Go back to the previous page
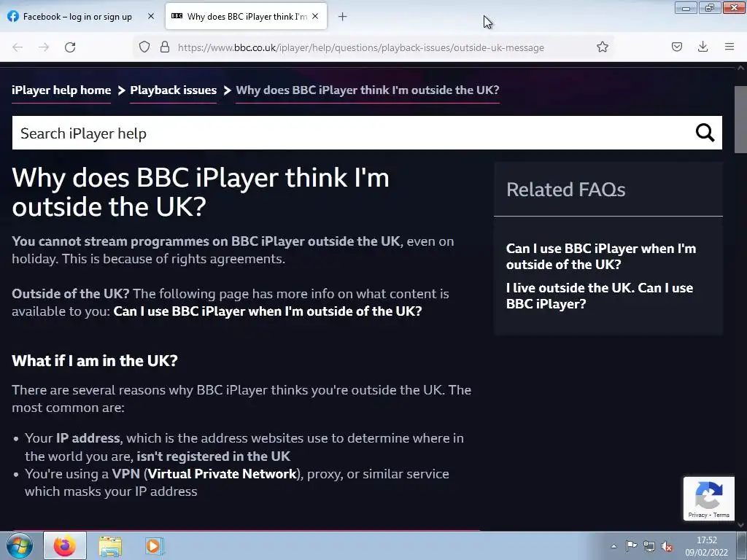The width and height of the screenshot is (747, 560). pyautogui.click(x=18, y=47)
